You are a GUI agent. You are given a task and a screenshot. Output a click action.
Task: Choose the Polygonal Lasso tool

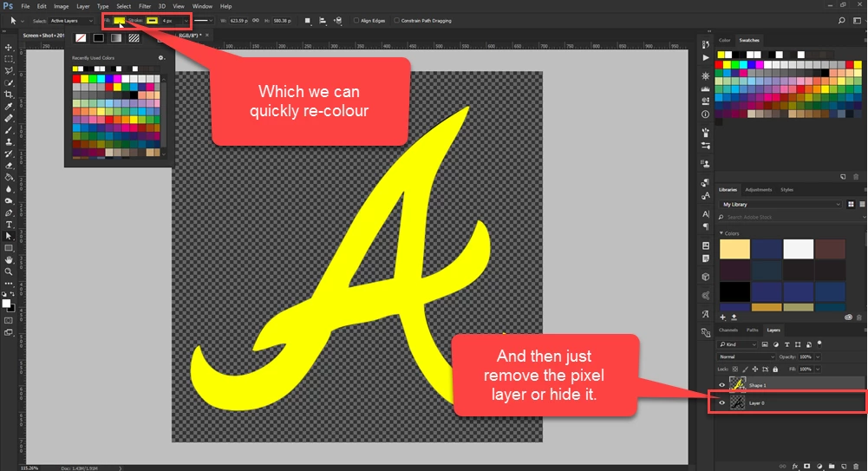9,71
